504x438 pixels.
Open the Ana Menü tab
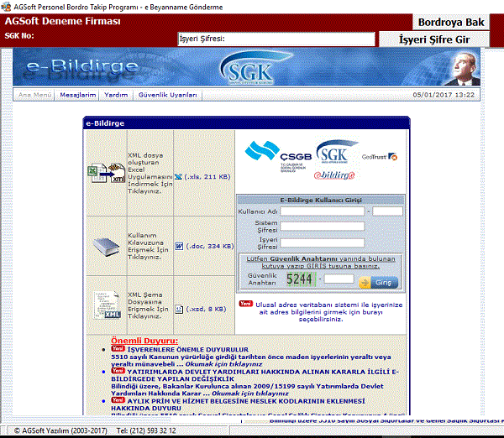[x=34, y=95]
